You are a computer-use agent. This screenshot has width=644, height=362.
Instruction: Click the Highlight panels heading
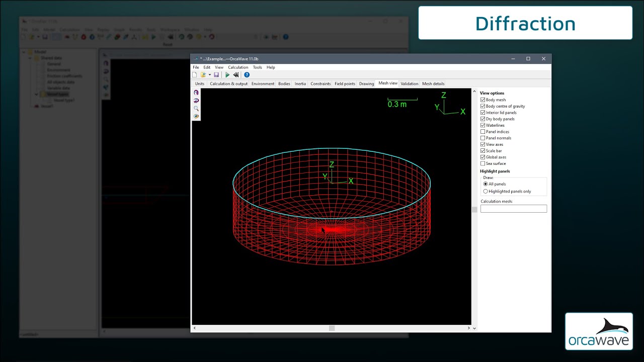click(x=495, y=171)
